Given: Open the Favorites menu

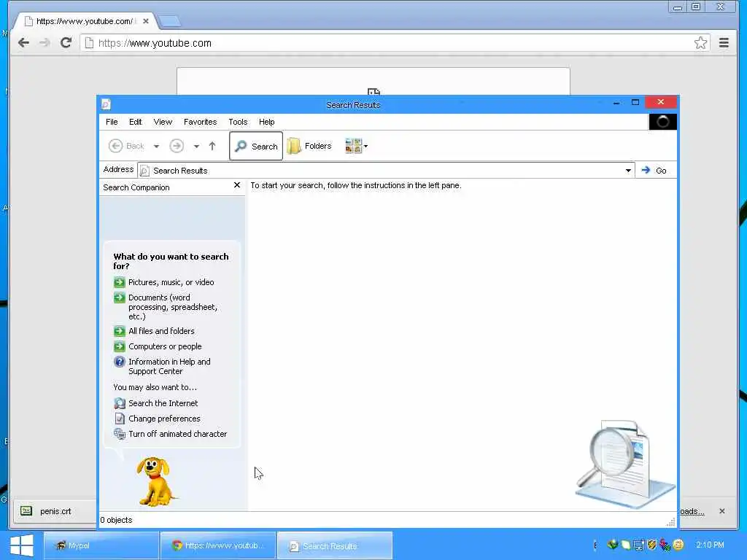Looking at the screenshot, I should point(200,122).
